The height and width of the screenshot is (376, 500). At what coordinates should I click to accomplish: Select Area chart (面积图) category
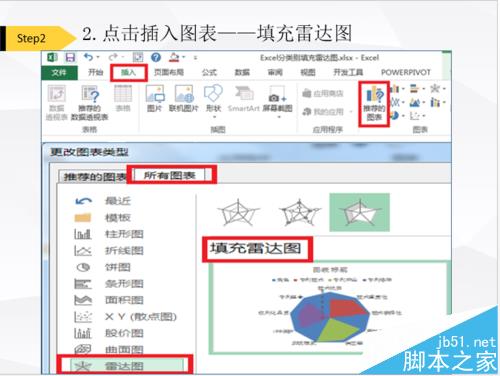coord(109,300)
